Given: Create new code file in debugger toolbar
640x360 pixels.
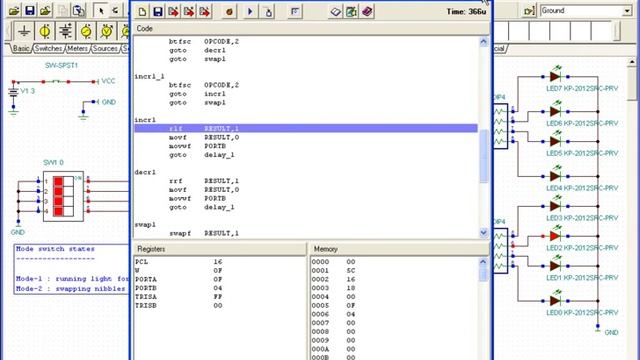Looking at the screenshot, I should point(142,12).
